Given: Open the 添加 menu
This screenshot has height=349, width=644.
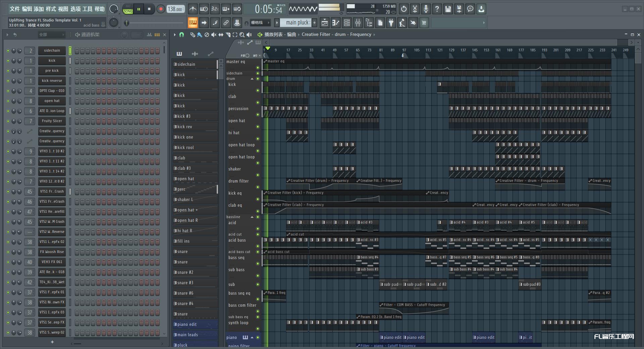Looking at the screenshot, I should pos(39,9).
